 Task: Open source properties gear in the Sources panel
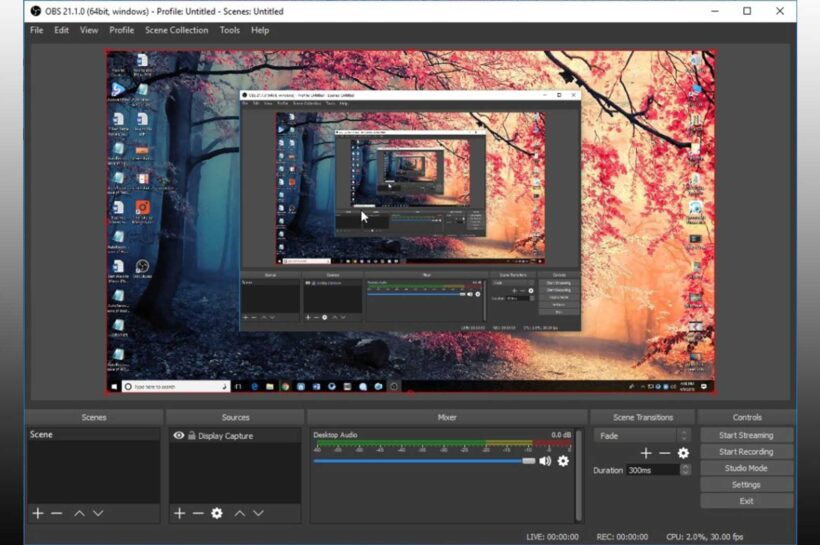217,514
